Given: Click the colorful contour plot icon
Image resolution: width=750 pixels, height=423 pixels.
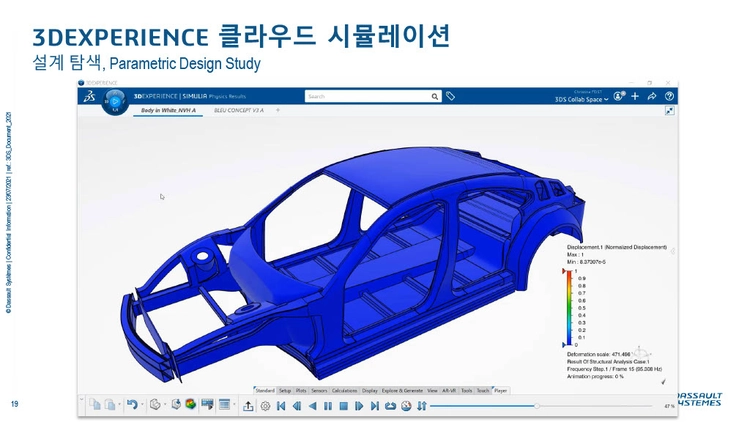Looking at the screenshot, I should [x=190, y=405].
